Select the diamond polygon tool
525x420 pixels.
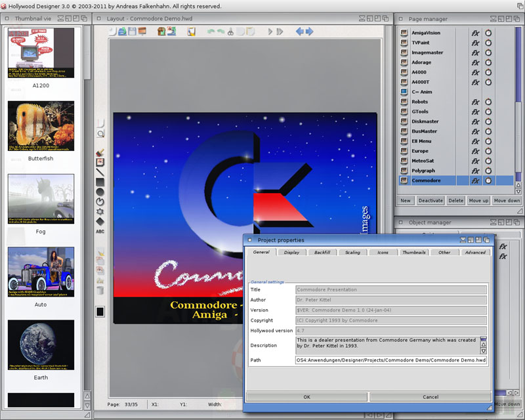100,221
